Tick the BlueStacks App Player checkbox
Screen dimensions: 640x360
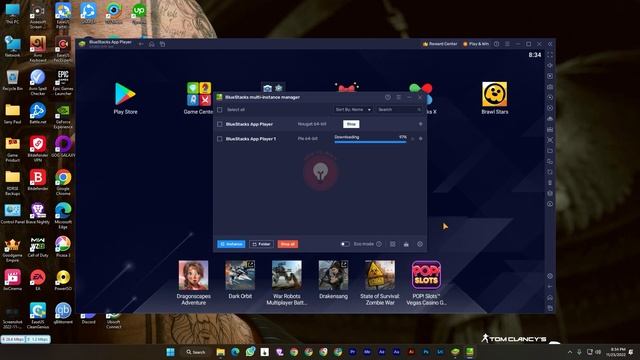[x=220, y=124]
